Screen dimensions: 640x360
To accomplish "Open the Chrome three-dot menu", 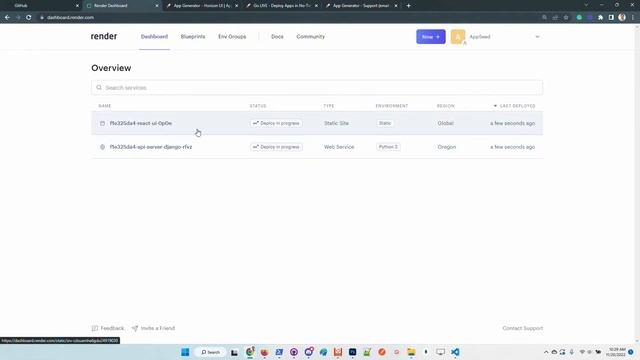I will point(633,18).
